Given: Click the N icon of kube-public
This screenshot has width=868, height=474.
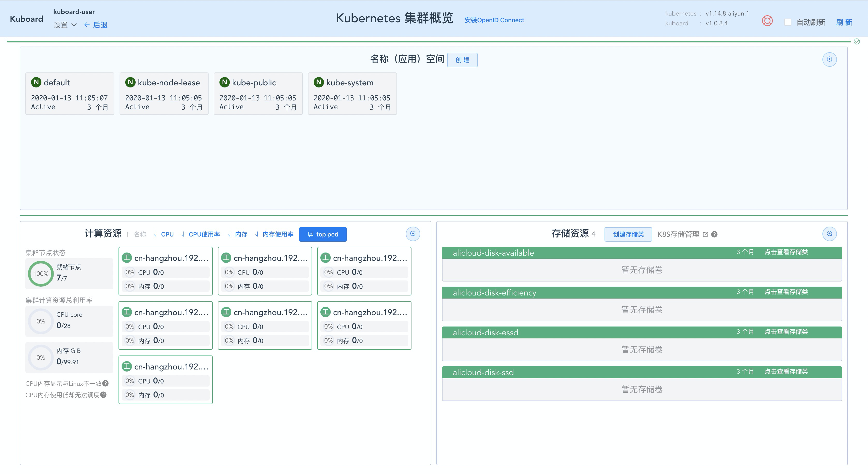Looking at the screenshot, I should [x=224, y=82].
